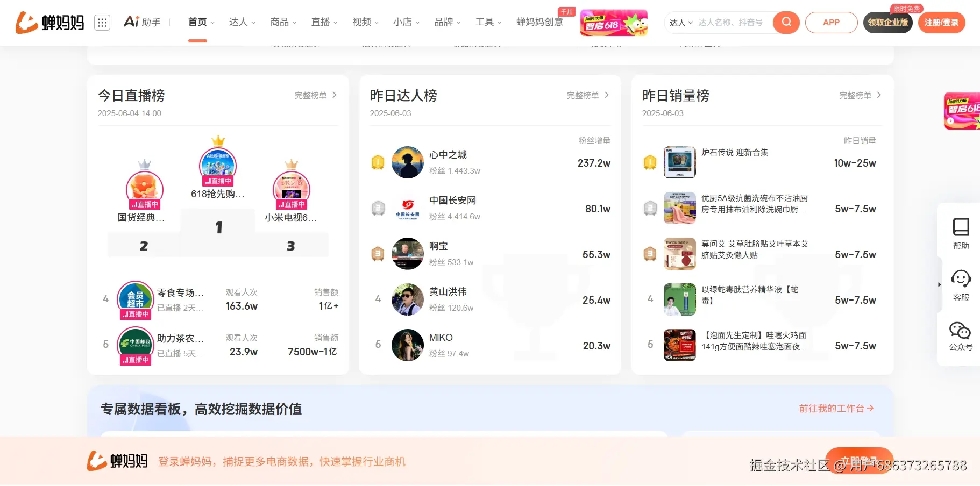Open 炉石传说 迎新合集 product title

[735, 153]
